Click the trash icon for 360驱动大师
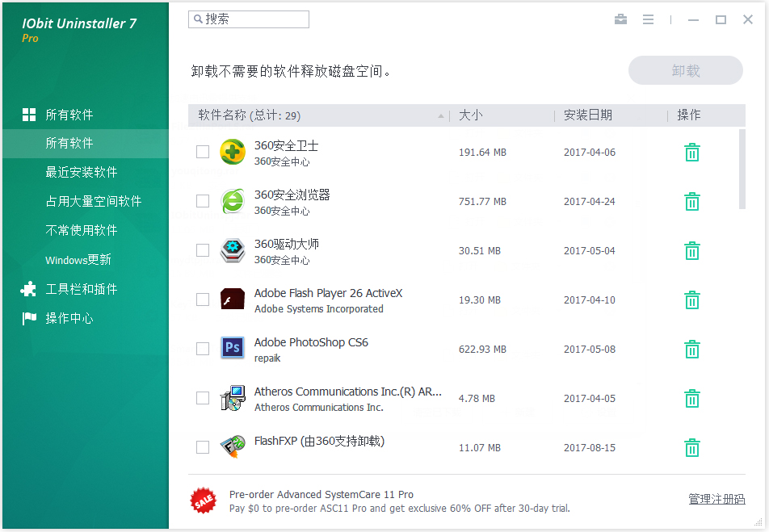The height and width of the screenshot is (532, 769). (692, 250)
